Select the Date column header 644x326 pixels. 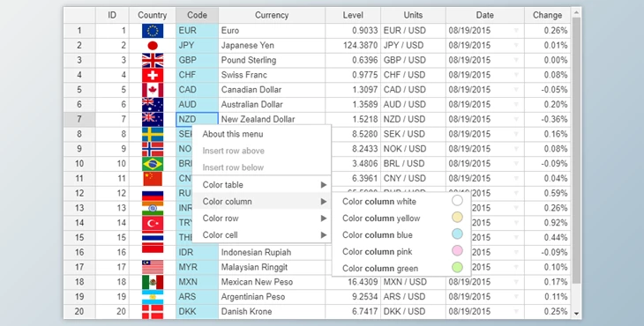485,15
